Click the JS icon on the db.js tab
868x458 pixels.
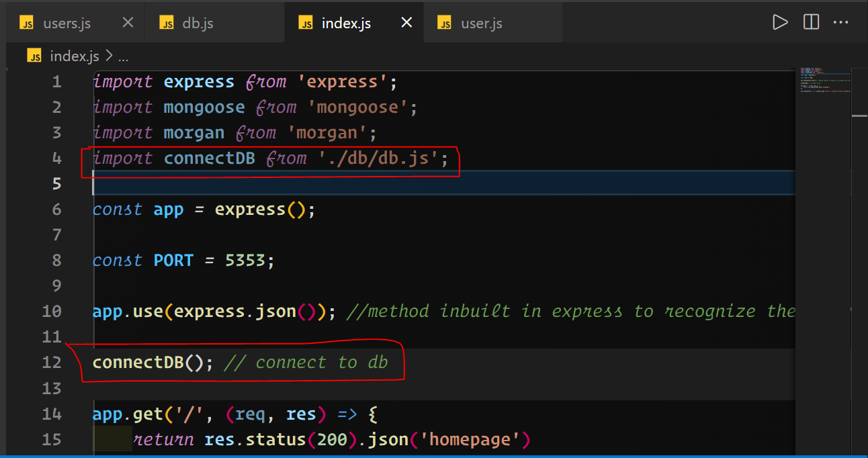click(166, 22)
